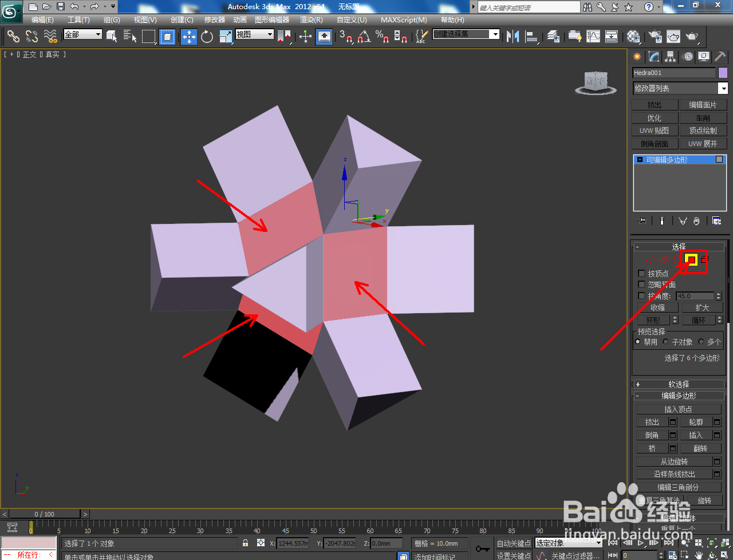
Task: Open the Render Setup dialog
Action: (x=655, y=37)
